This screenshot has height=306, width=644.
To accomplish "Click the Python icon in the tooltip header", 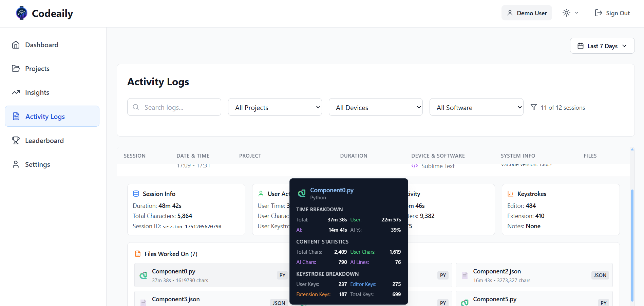I will (302, 194).
